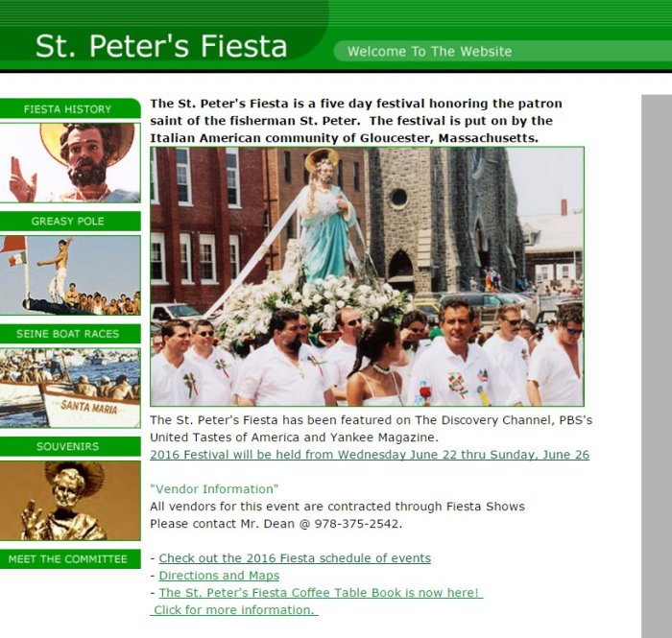The image size is (672, 638).
Task: Open the Greasy Pole menu item
Action: [x=68, y=221]
